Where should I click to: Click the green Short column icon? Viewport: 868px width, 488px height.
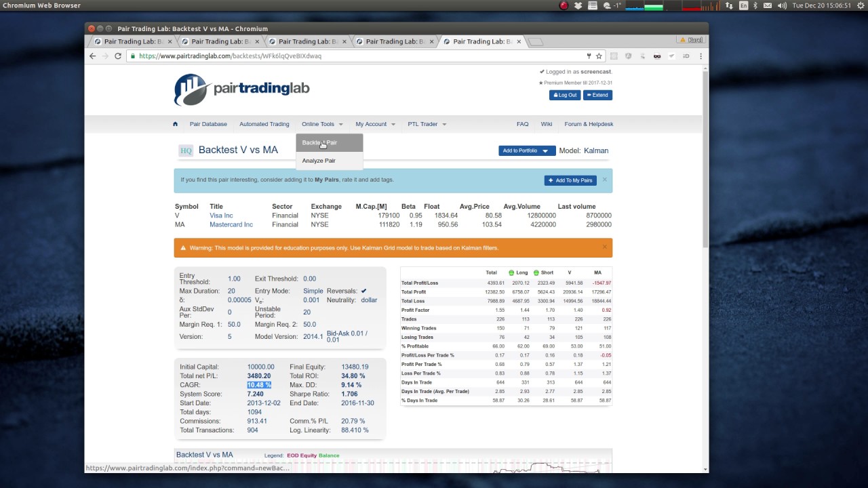tap(536, 272)
